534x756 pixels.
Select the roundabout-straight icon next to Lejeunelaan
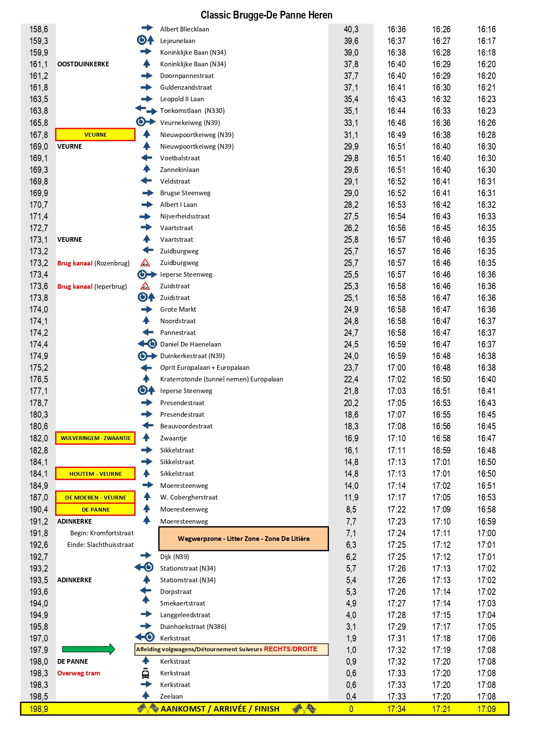pyautogui.click(x=145, y=40)
